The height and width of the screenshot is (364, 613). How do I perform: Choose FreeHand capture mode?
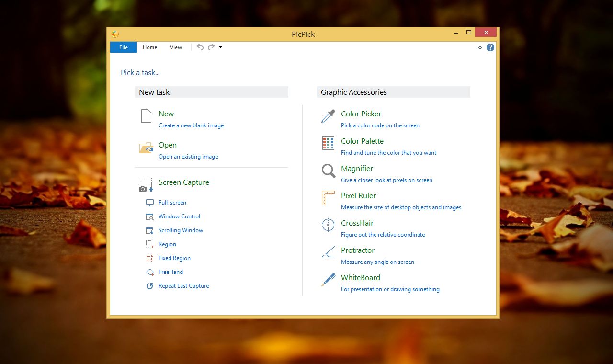click(x=171, y=272)
